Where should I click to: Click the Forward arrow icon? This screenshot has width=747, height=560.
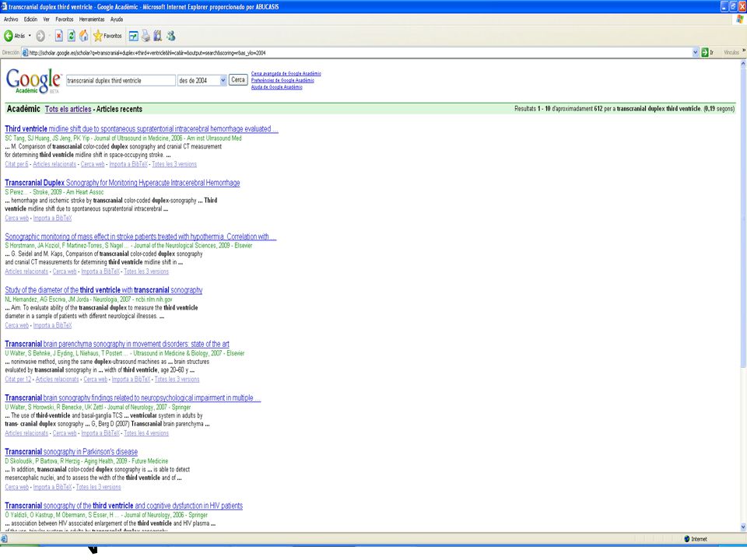(40, 36)
